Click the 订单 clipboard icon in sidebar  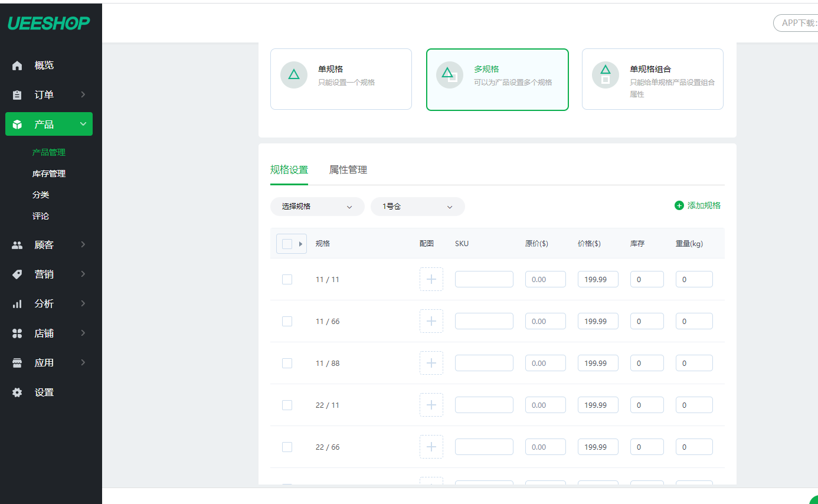pos(17,95)
